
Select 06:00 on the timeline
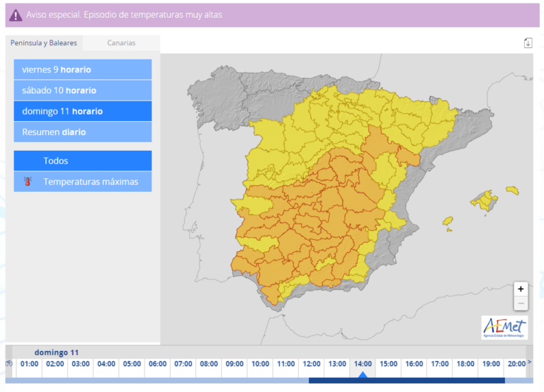[157, 364]
